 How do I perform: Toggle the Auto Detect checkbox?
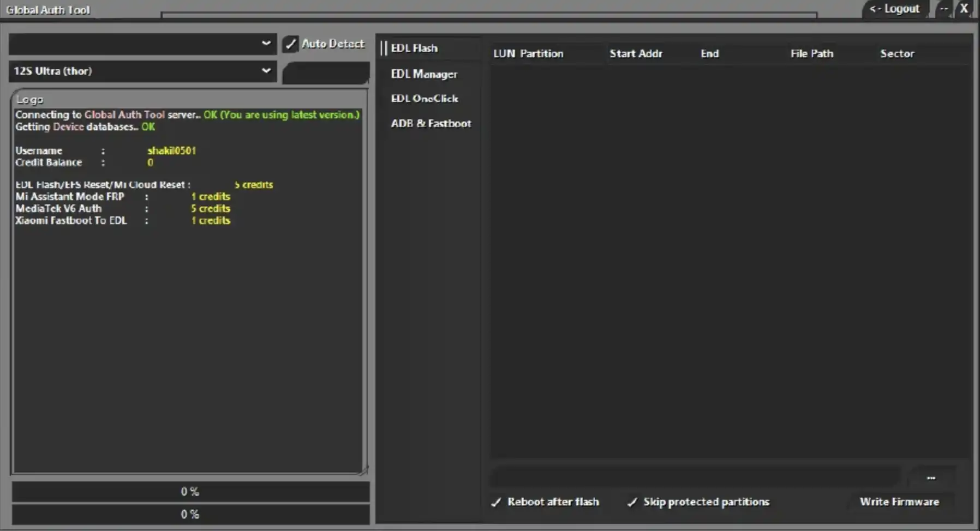point(291,44)
